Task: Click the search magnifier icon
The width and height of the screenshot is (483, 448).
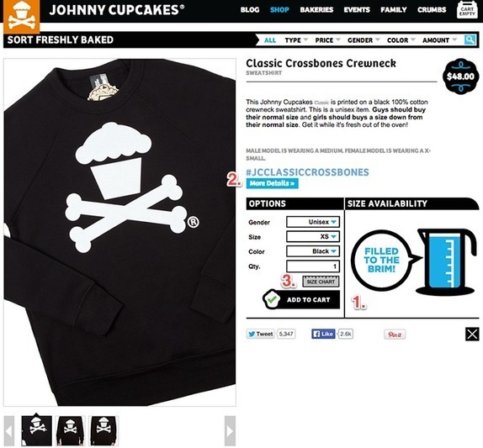Action: point(470,40)
